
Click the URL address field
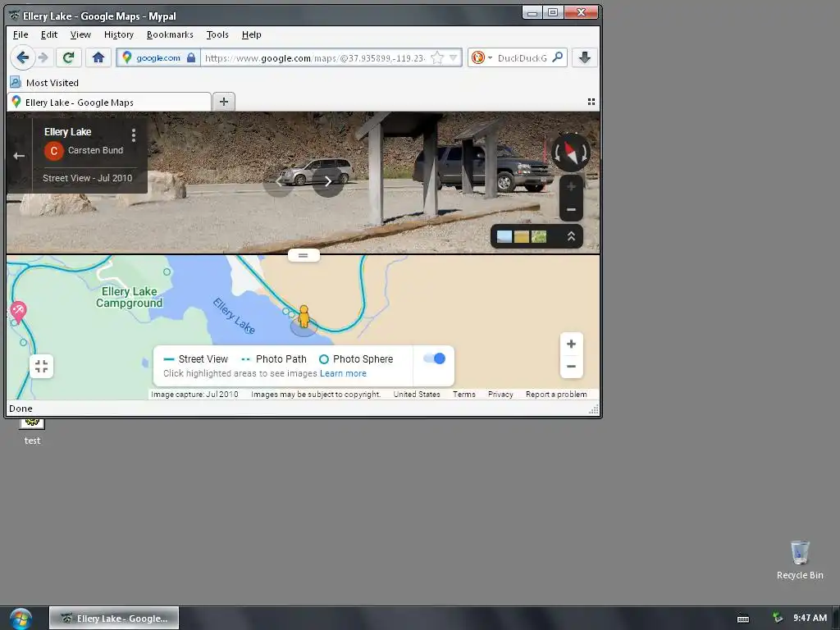pos(316,58)
